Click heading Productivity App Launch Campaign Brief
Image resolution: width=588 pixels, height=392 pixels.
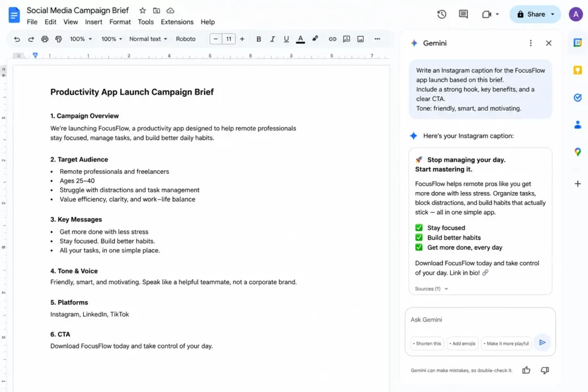tap(132, 92)
